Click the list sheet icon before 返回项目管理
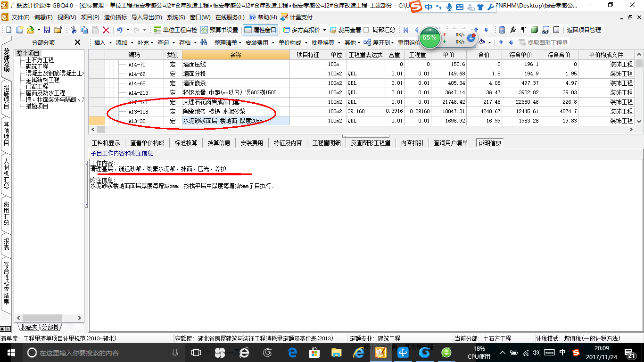This screenshot has height=362, width=644. [x=556, y=30]
